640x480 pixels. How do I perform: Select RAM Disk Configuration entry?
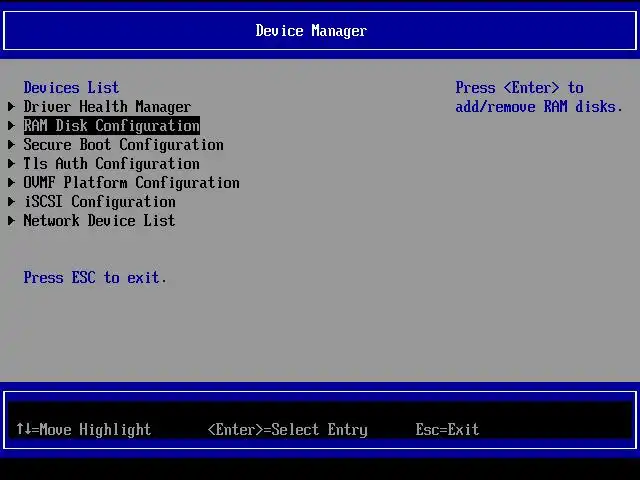[x=111, y=126]
